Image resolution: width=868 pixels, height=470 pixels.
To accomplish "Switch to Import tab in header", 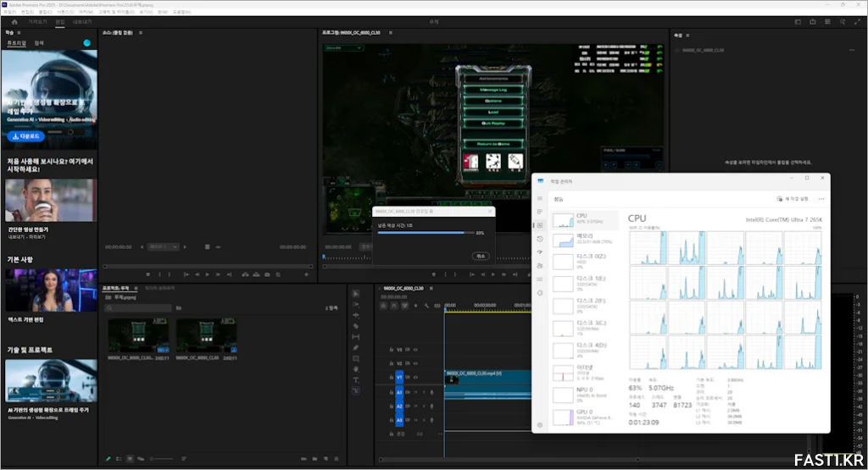I will [x=37, y=22].
